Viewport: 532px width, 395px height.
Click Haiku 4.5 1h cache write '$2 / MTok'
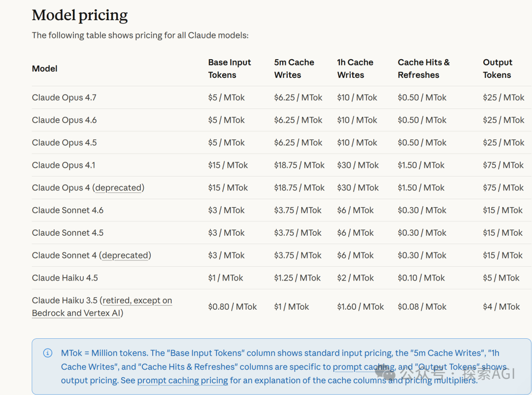tap(355, 278)
